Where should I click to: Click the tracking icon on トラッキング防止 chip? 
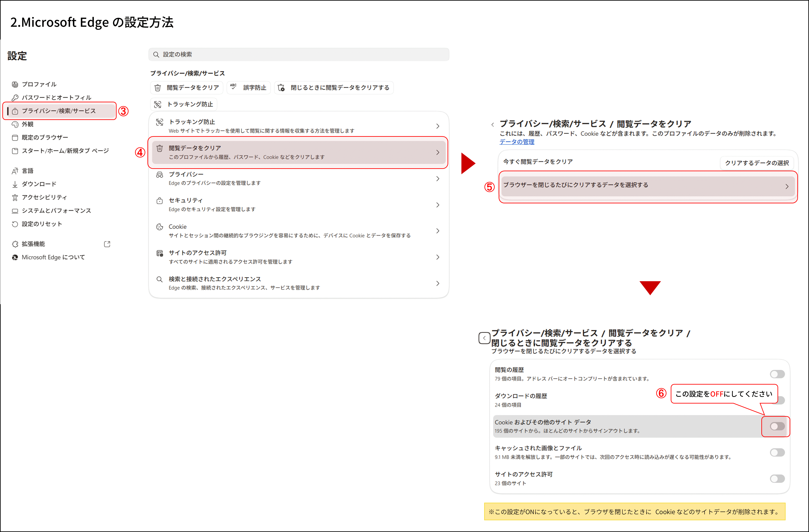coord(158,104)
